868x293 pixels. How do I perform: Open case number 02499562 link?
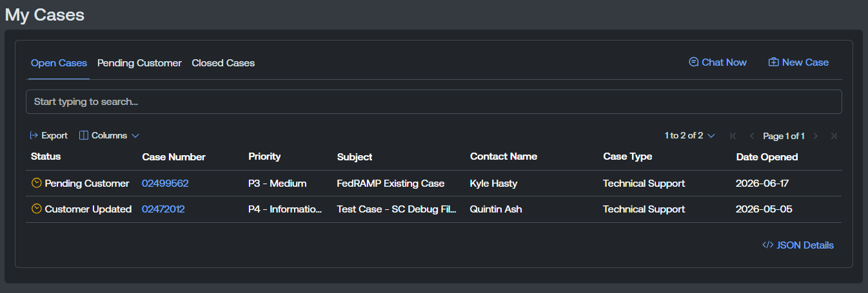pyautogui.click(x=165, y=184)
